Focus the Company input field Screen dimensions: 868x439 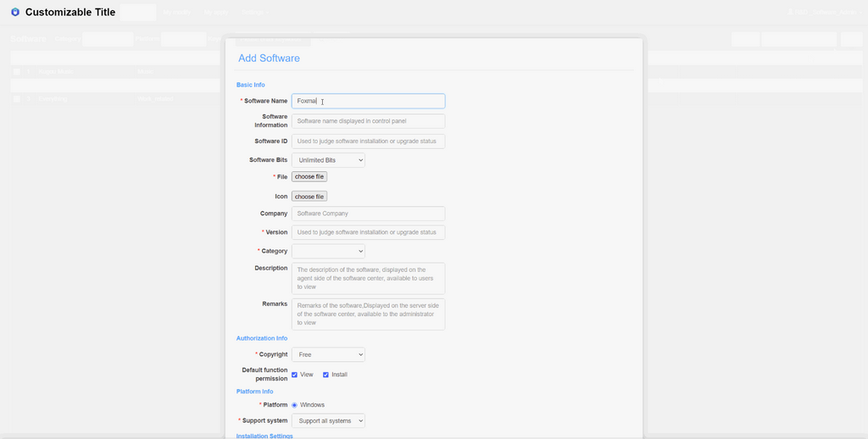(368, 214)
